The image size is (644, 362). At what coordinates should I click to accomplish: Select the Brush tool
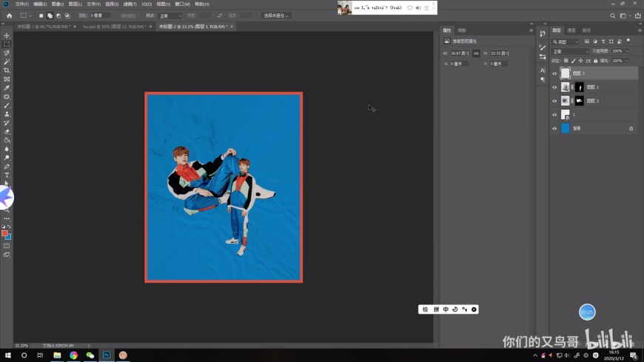(x=7, y=106)
